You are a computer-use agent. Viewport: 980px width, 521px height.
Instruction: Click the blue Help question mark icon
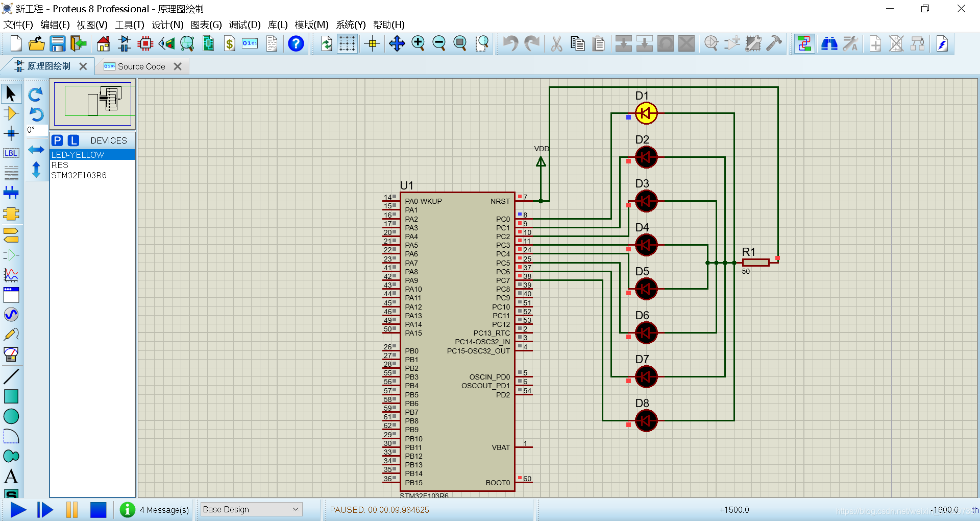[x=296, y=44]
